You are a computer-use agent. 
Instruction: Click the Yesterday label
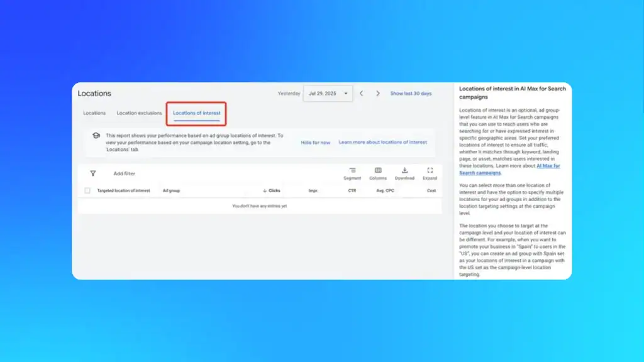(289, 94)
